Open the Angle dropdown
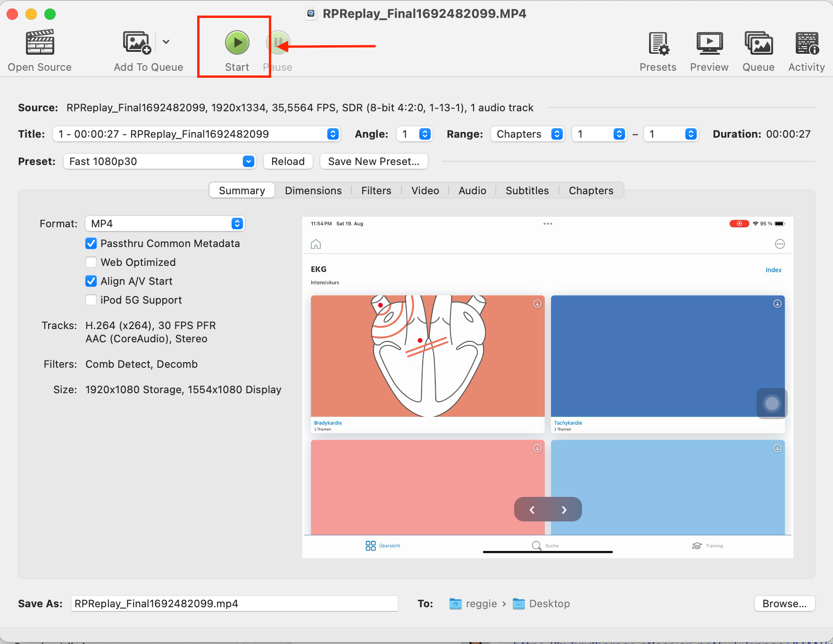 coord(415,134)
